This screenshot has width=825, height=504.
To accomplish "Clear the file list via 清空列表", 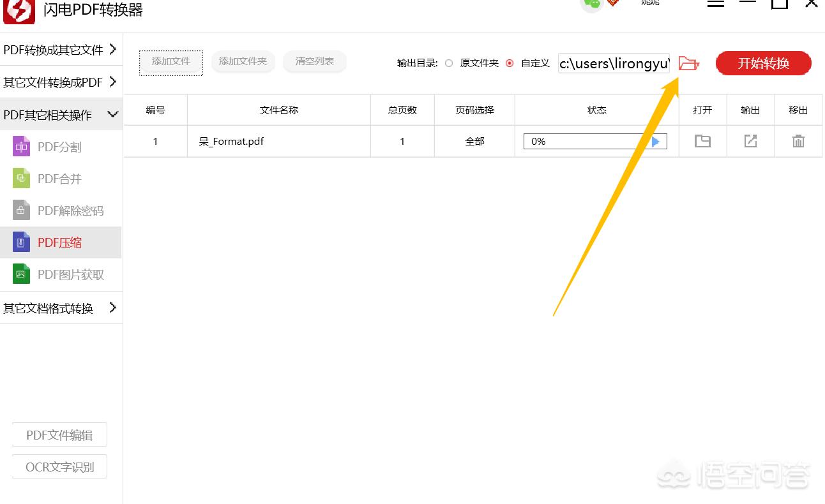I will click(314, 61).
